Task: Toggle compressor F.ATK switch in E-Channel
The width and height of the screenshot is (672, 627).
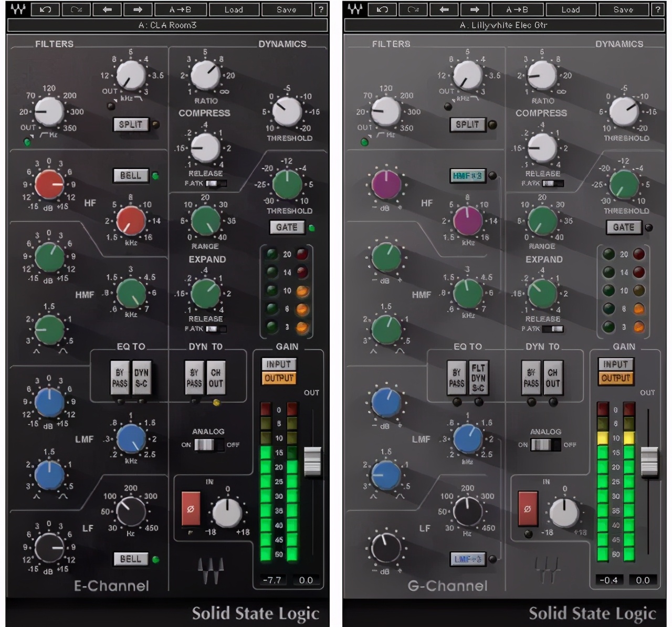Action: point(216,183)
